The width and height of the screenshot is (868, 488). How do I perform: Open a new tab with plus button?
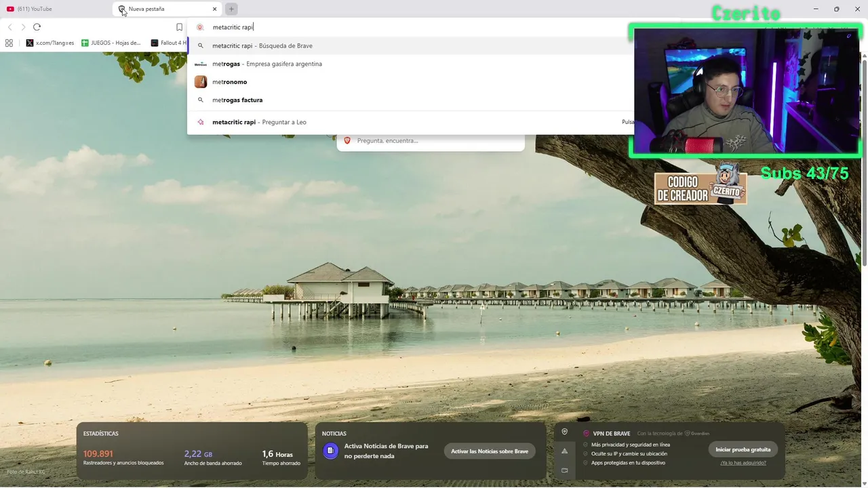231,9
